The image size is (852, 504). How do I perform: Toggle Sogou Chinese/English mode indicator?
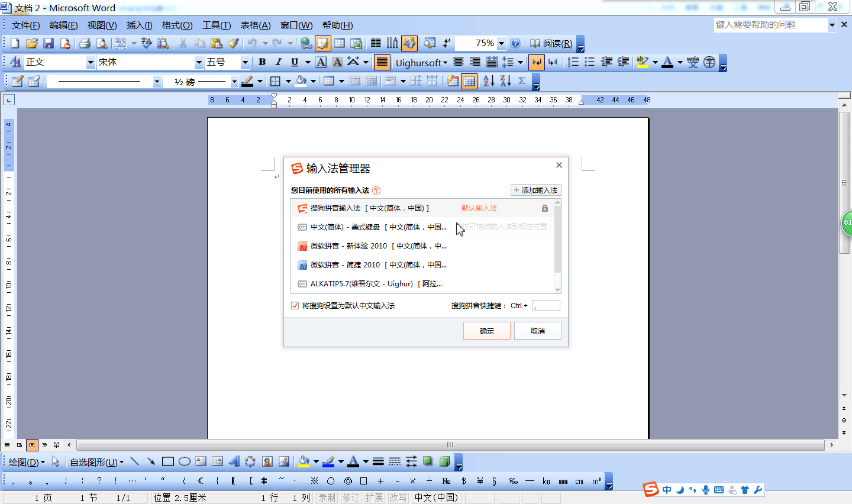667,490
